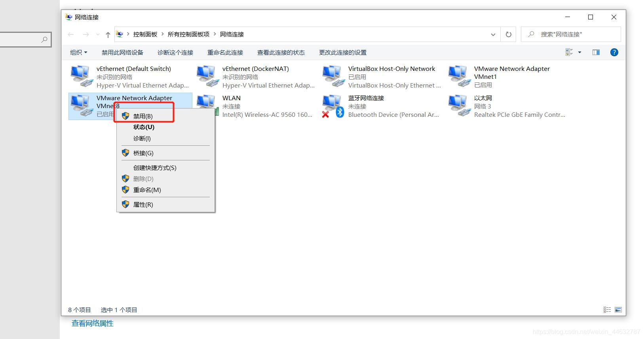Click 所有控制面板项 in the breadcrumb path

point(188,34)
